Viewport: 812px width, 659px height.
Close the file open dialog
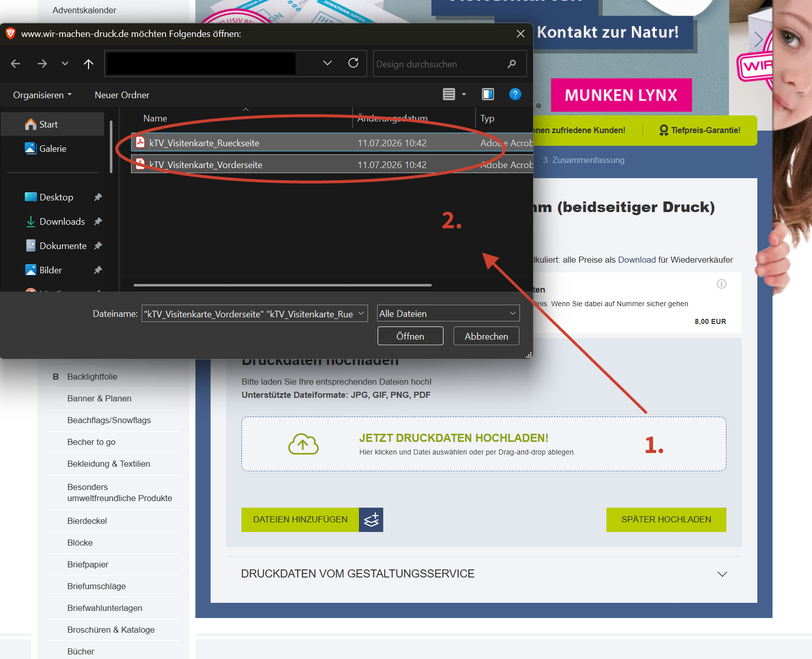coord(520,34)
